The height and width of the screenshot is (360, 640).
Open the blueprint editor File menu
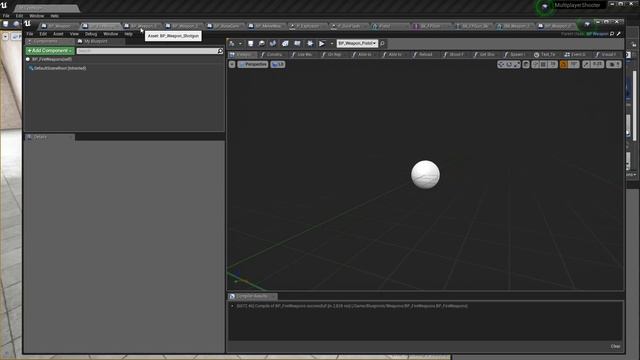(30, 34)
